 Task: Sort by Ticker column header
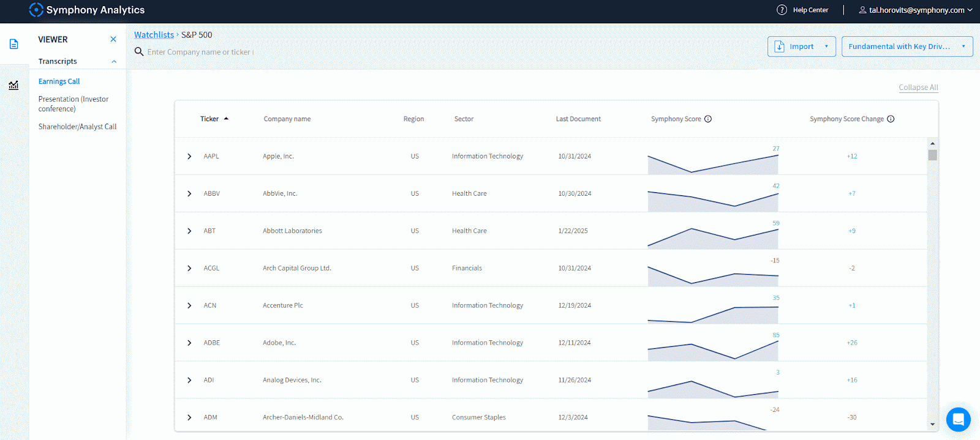[x=209, y=119]
